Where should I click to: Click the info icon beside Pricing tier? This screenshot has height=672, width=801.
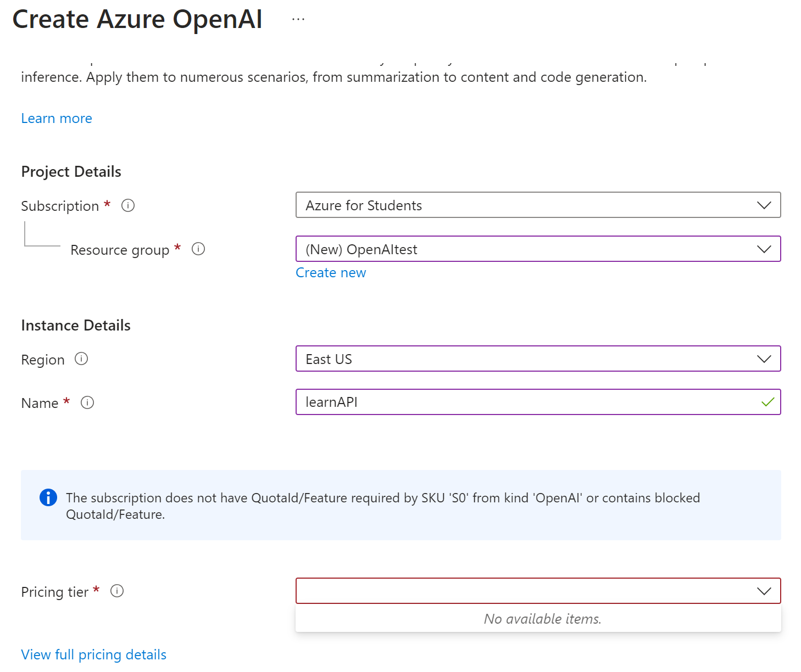(116, 591)
